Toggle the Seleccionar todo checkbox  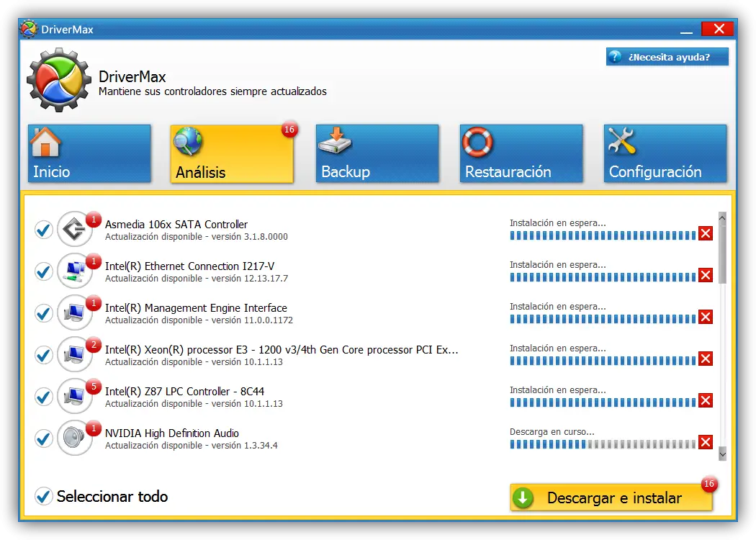(44, 496)
